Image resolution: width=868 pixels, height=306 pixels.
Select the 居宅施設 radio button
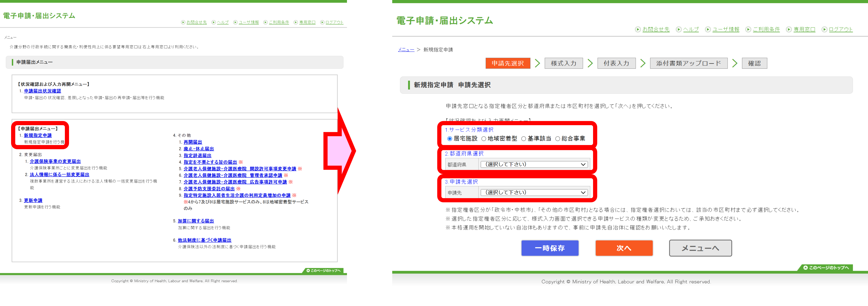tap(449, 139)
